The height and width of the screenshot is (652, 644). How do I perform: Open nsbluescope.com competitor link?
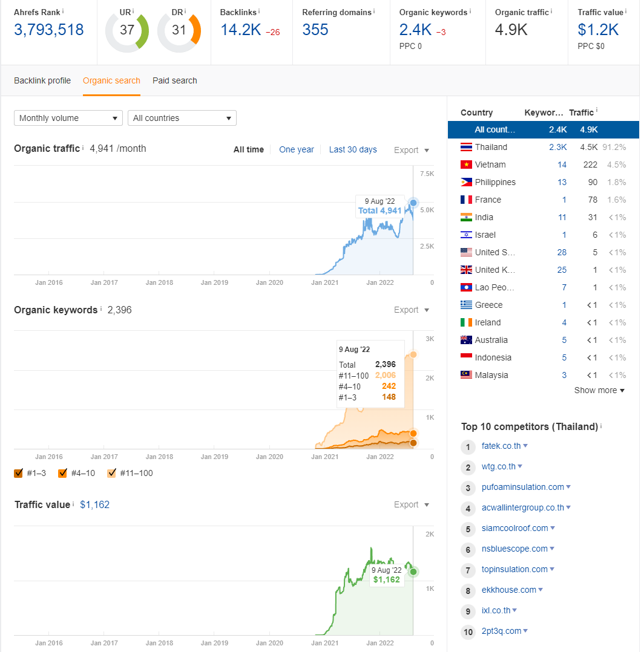[x=514, y=549]
